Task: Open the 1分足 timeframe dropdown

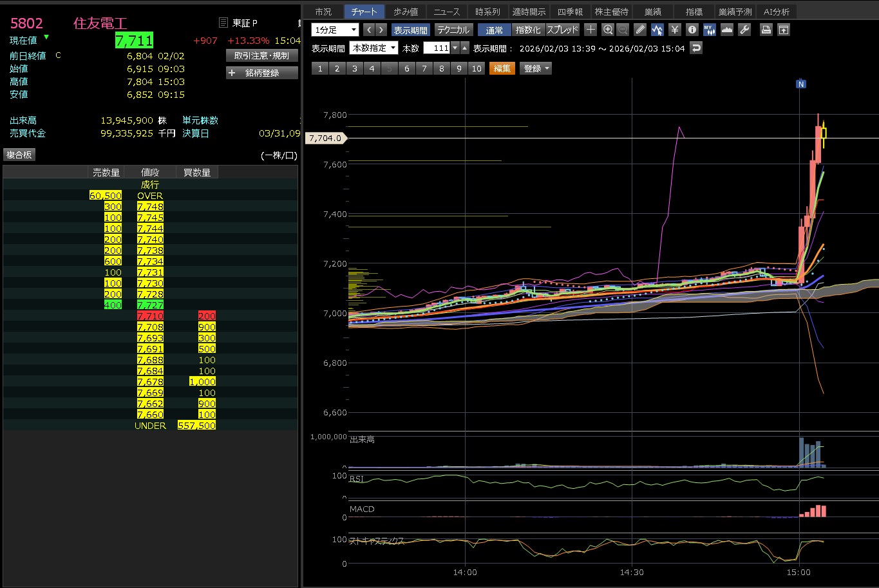Action: [335, 30]
